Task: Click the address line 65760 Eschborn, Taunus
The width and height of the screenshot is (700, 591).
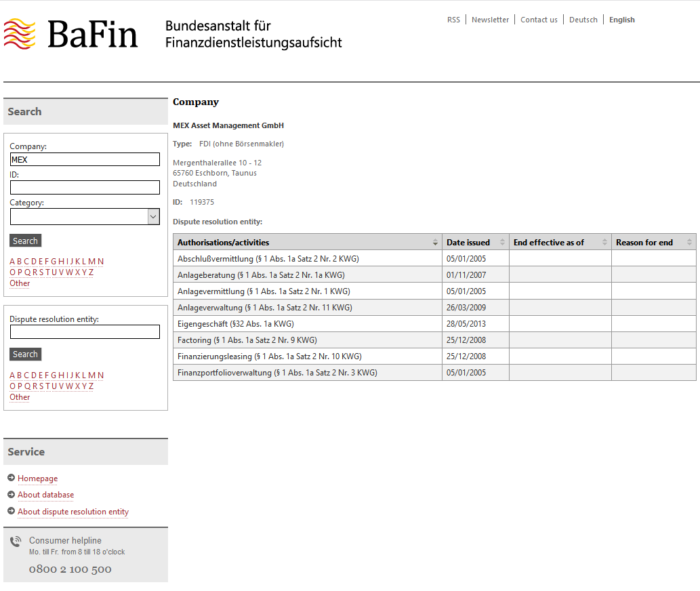Action: [x=215, y=174]
